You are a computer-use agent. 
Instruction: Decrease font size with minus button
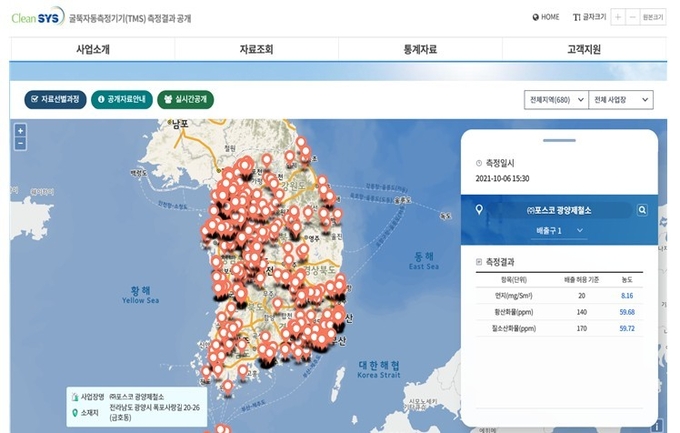click(x=633, y=17)
